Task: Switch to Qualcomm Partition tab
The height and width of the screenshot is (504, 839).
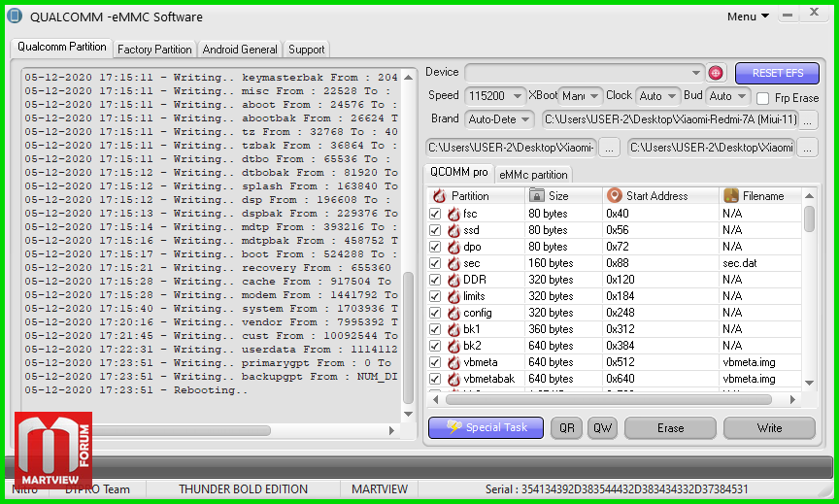Action: 61,47
